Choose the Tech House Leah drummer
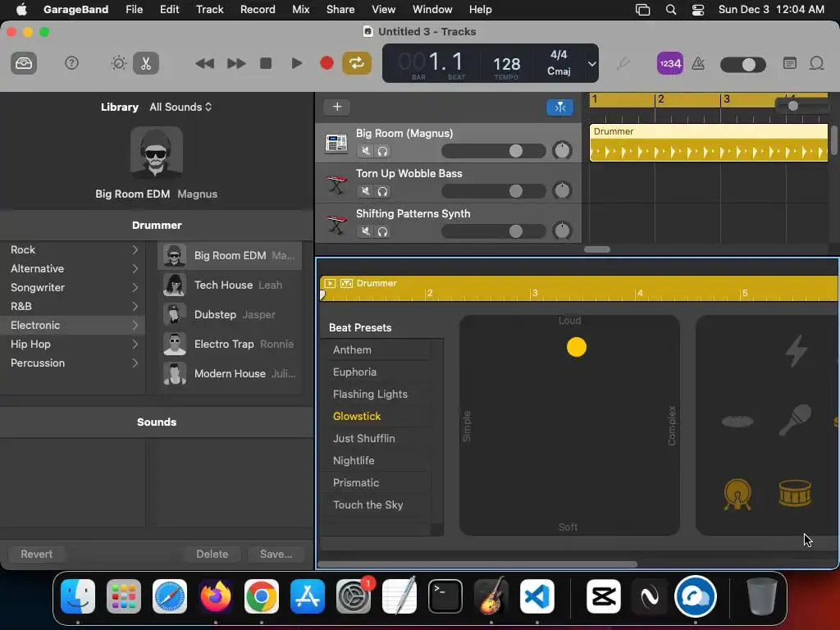 pyautogui.click(x=231, y=285)
